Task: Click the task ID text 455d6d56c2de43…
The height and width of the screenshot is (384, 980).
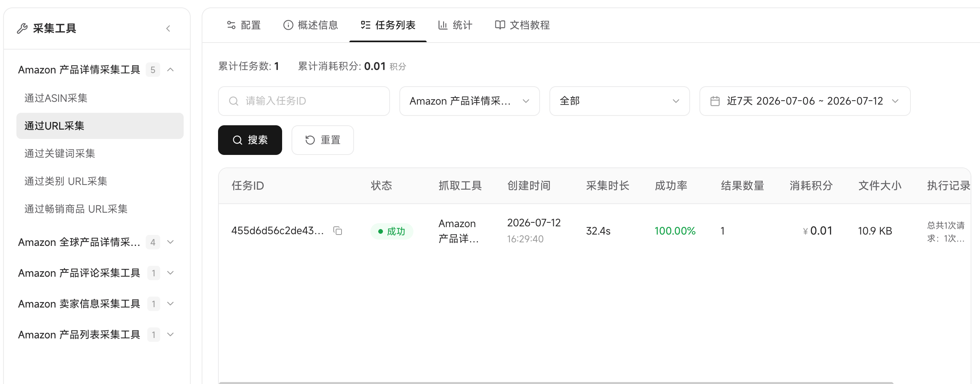Action: pyautogui.click(x=277, y=231)
